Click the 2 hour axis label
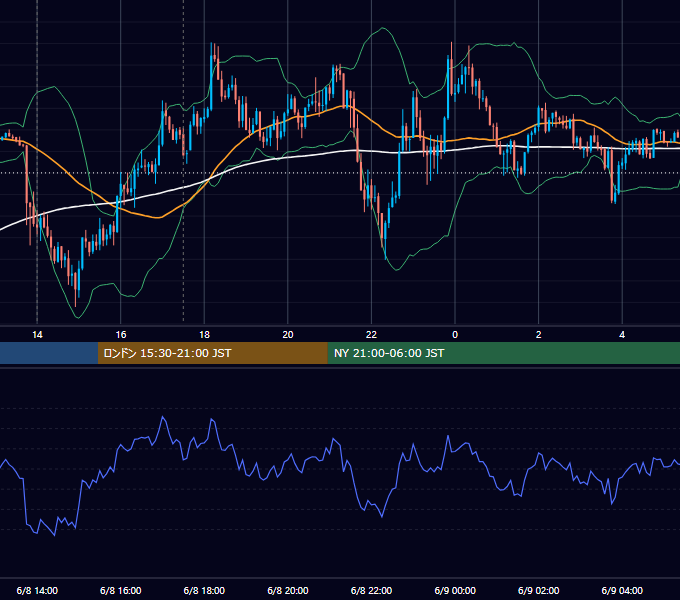This screenshot has width=680, height=600. pos(538,335)
